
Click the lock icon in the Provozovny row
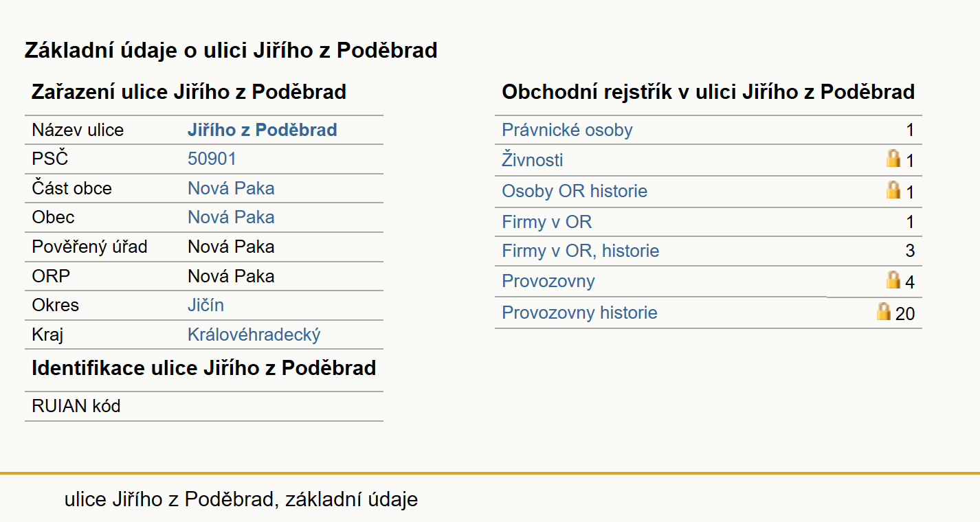click(x=893, y=280)
